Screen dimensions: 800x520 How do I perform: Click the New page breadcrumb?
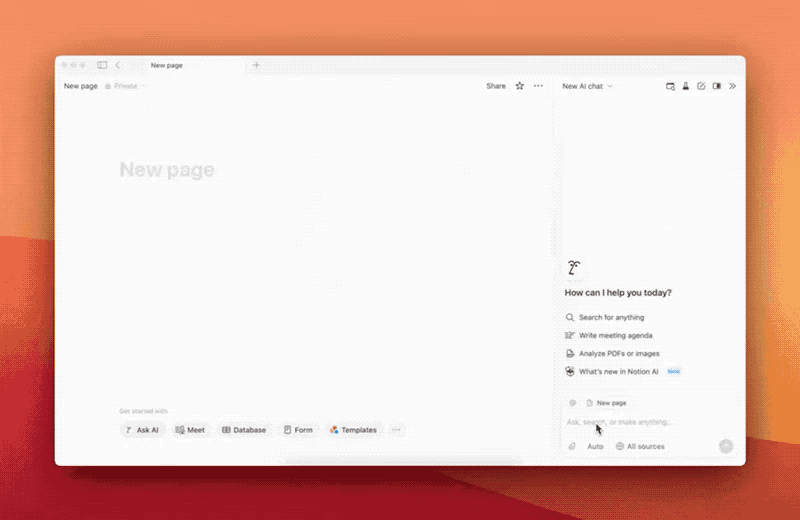[81, 86]
